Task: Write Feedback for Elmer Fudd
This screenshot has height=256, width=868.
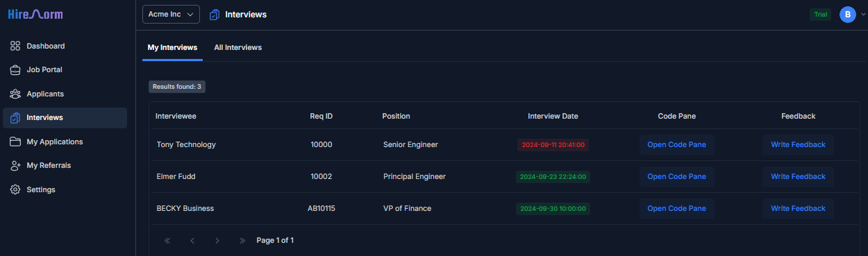Action: pos(798,177)
